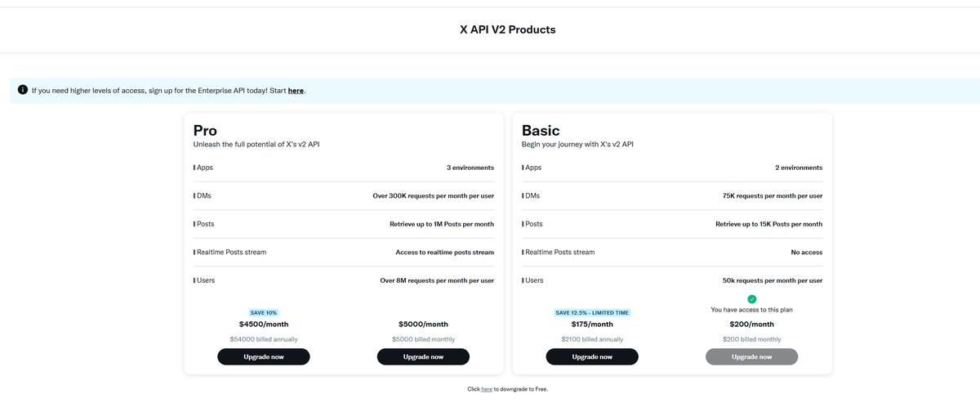Click the '$5000/month' price

click(x=423, y=325)
